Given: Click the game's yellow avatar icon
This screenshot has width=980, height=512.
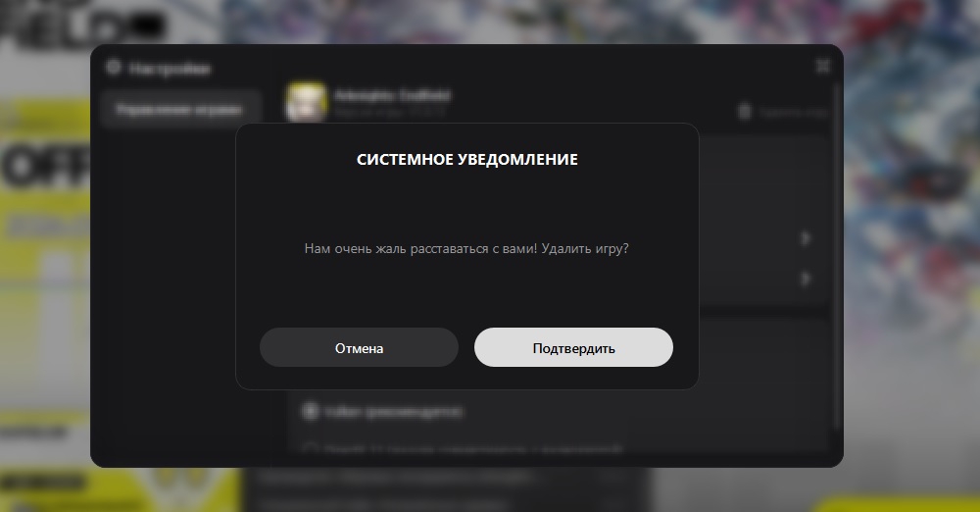Looking at the screenshot, I should tap(306, 102).
